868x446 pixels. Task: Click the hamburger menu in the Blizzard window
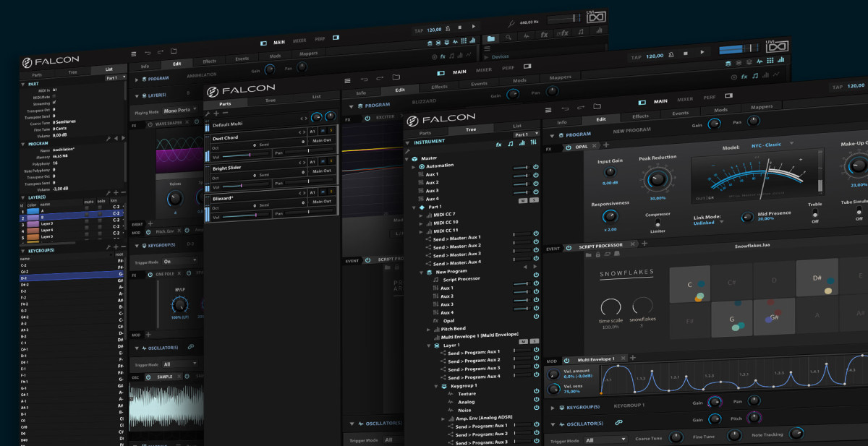tap(348, 80)
